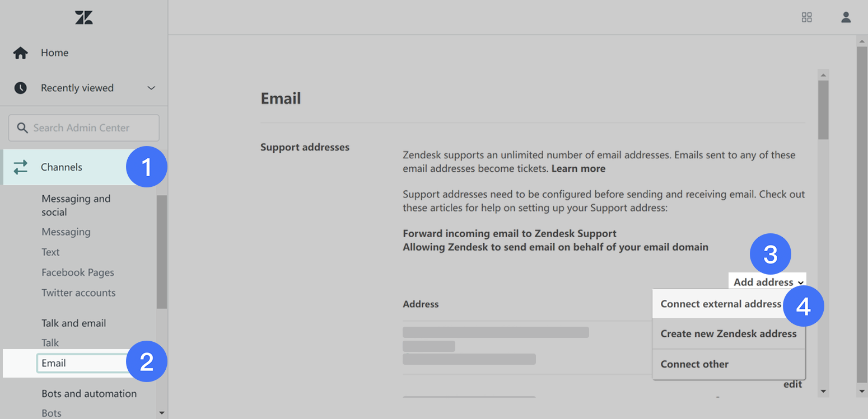Open Twitter accounts settings
This screenshot has height=419, width=868.
(78, 293)
